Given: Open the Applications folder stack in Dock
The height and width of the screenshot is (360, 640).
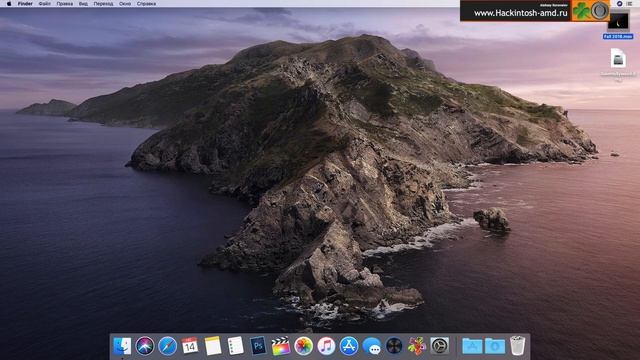Looking at the screenshot, I should coord(472,346).
